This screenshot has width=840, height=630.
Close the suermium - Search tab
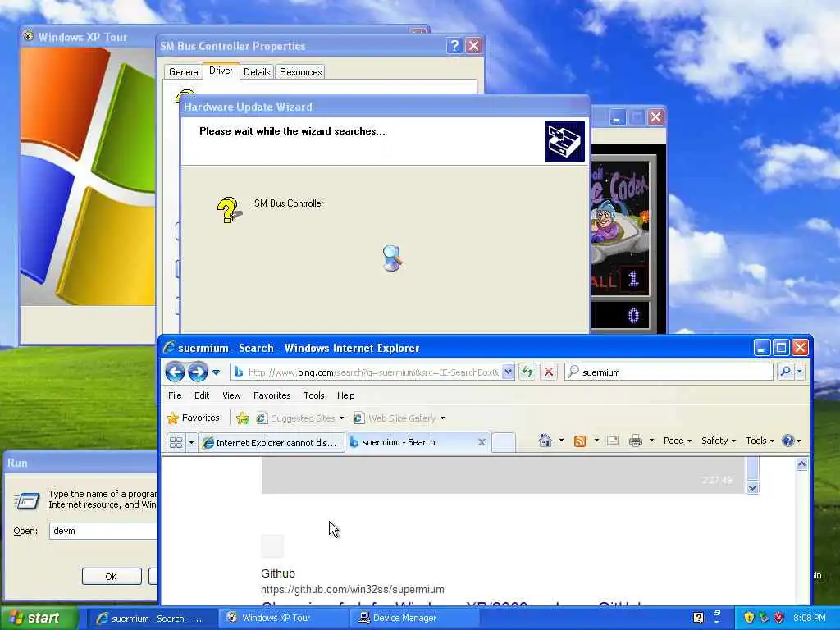pos(482,442)
